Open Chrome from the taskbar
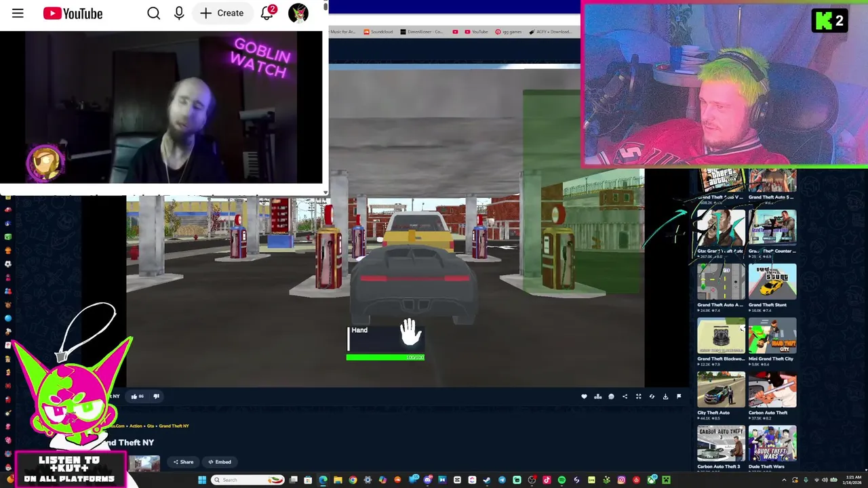 [353, 480]
